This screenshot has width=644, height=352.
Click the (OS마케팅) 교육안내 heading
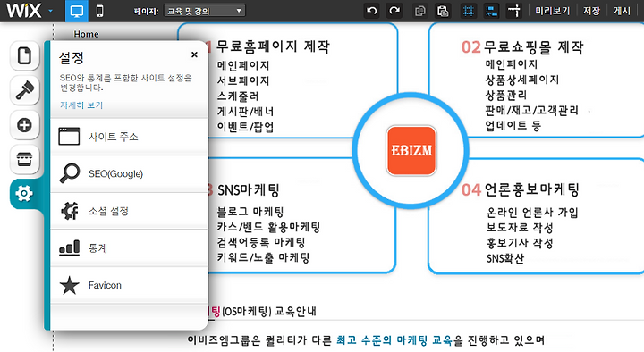click(269, 312)
